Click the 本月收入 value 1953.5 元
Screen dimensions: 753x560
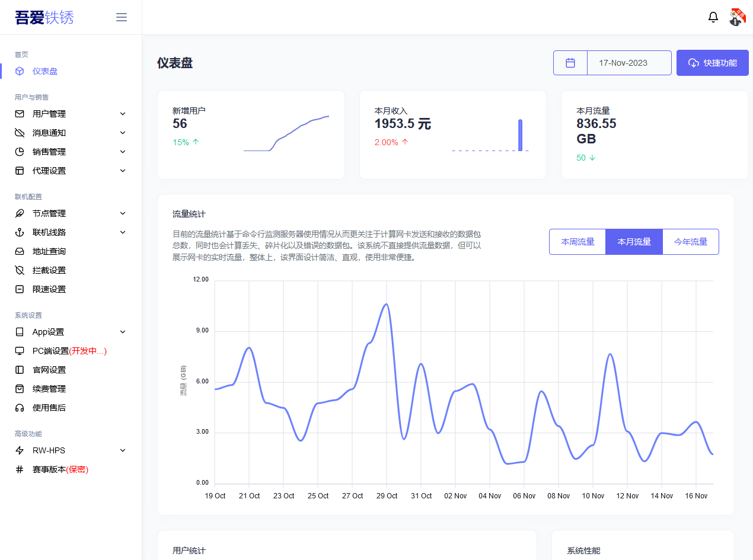[x=403, y=124]
